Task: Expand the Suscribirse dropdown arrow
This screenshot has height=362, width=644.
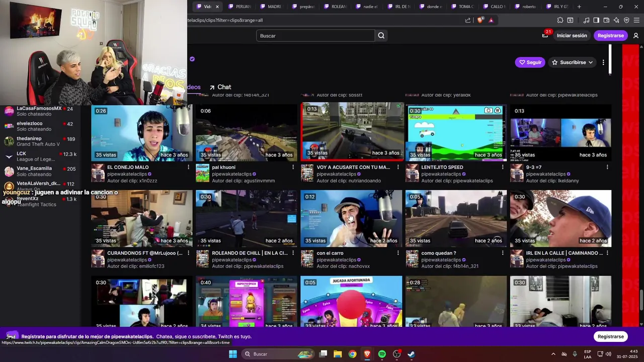Action: (x=590, y=62)
